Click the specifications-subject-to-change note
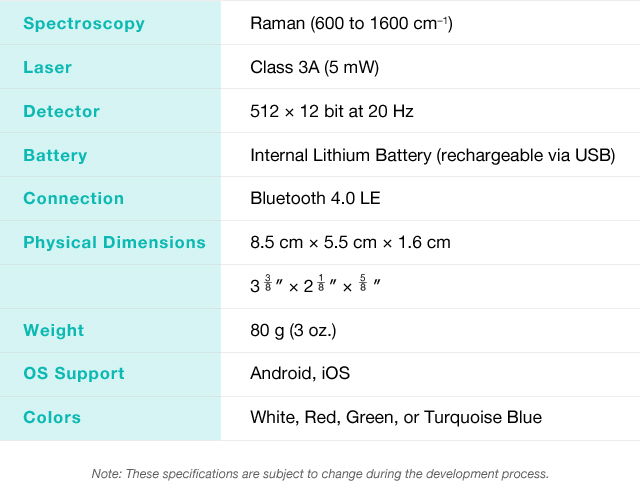 pyautogui.click(x=320, y=473)
